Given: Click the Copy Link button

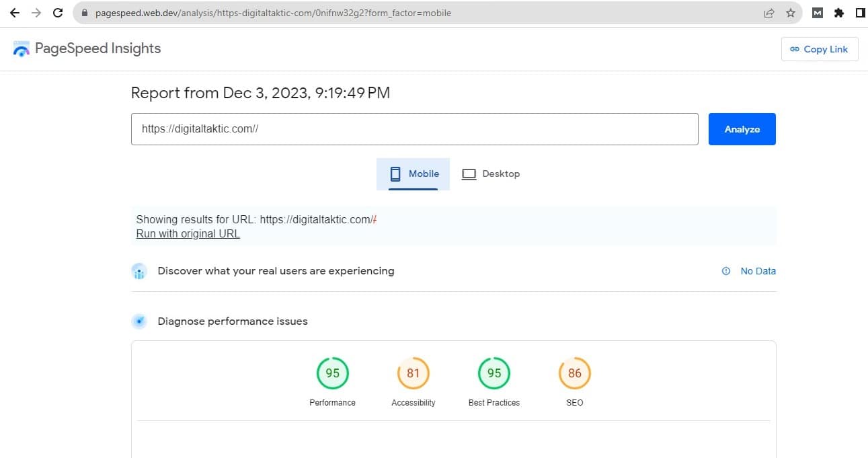Looking at the screenshot, I should (x=819, y=49).
